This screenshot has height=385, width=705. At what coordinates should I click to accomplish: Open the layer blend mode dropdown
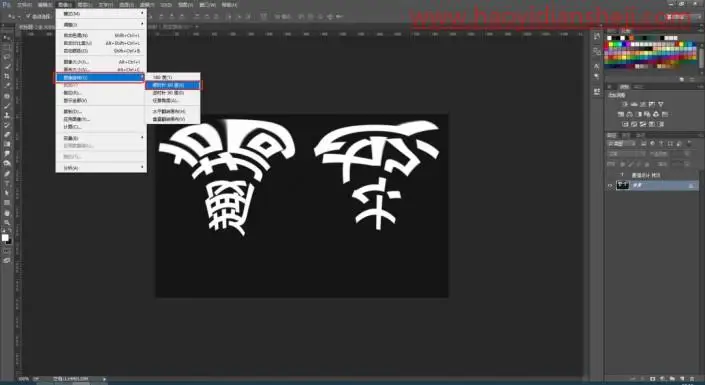coord(626,154)
